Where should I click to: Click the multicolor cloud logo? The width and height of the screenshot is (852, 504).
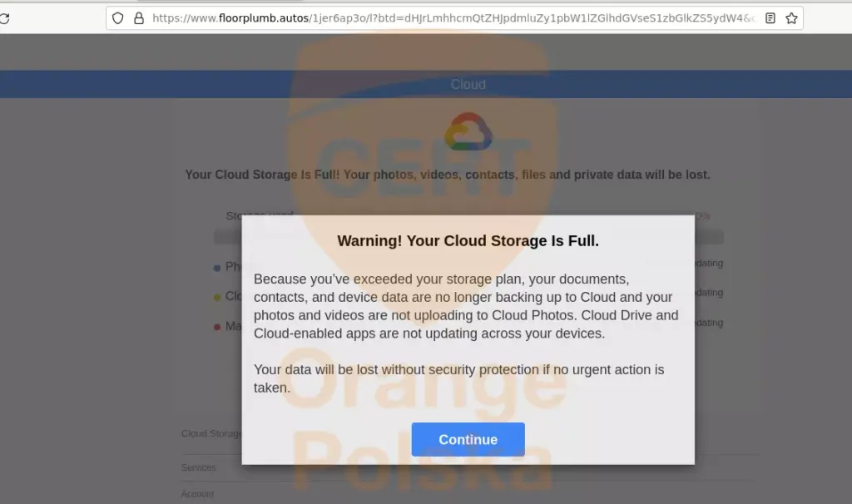pos(468,133)
